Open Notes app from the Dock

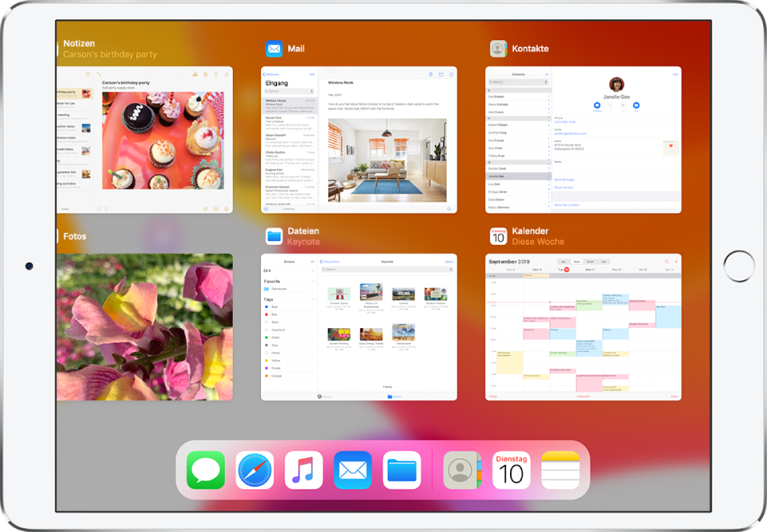tap(559, 469)
